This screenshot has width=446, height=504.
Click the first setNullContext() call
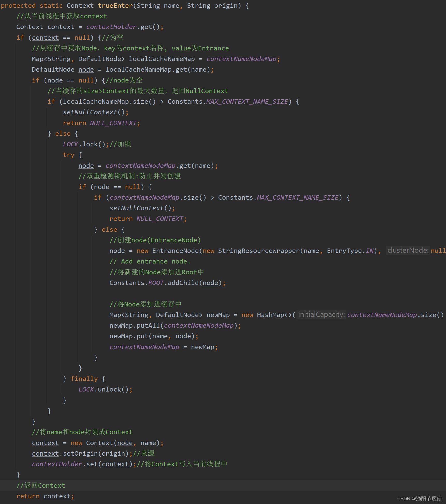coord(96,112)
